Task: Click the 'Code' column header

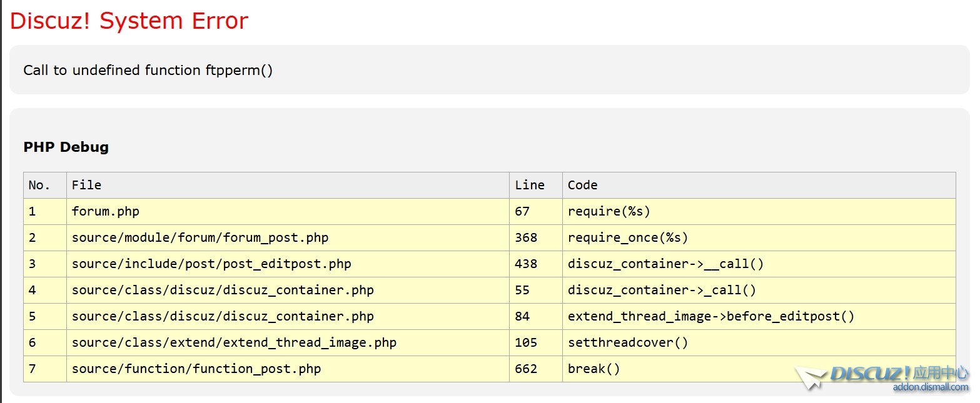Action: coord(759,186)
